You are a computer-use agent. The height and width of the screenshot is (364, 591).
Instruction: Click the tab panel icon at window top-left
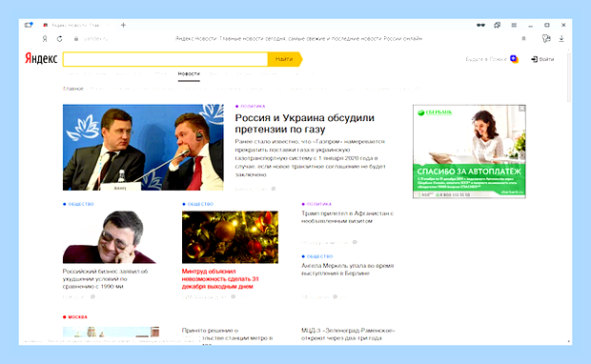click(x=29, y=25)
